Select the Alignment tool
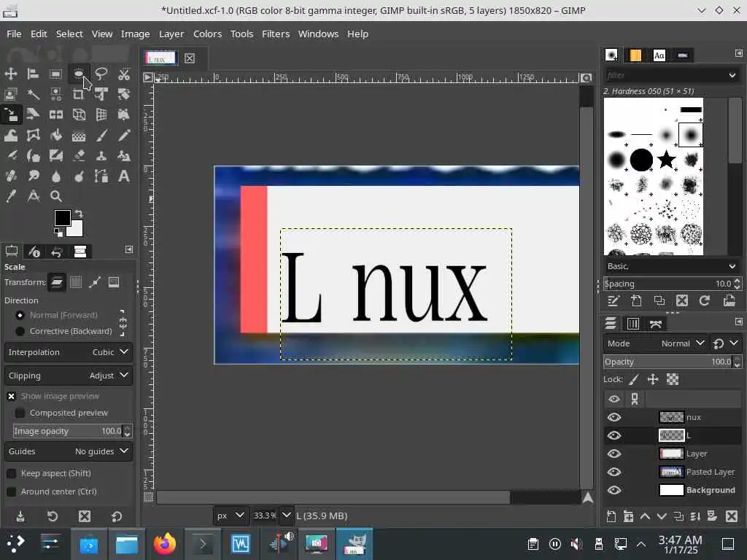This screenshot has width=747, height=560. (x=33, y=74)
